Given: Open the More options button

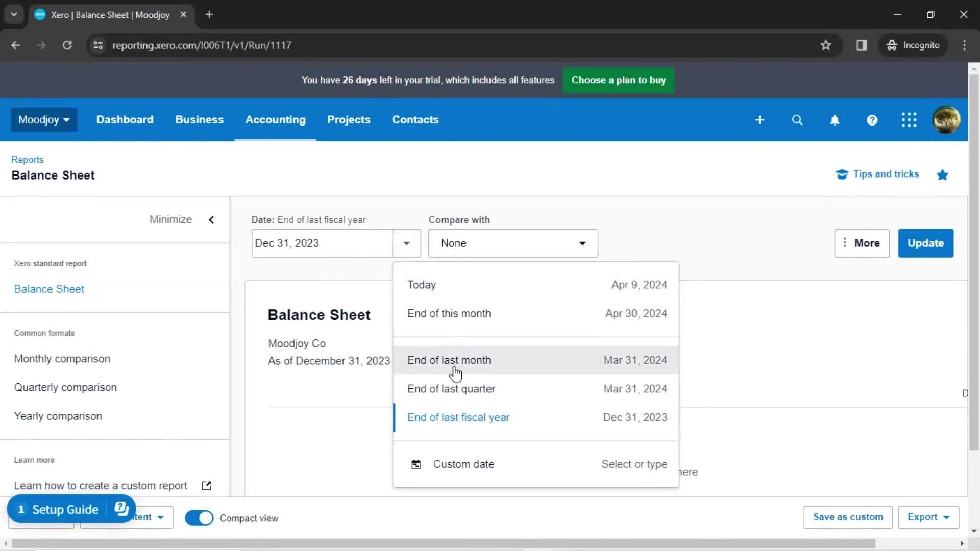Looking at the screenshot, I should pyautogui.click(x=862, y=243).
